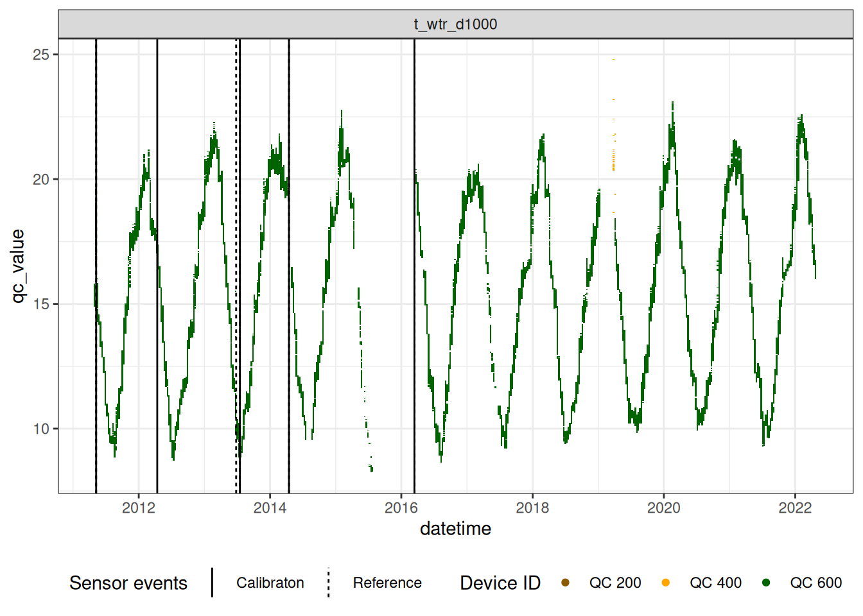Click the 2016 x-axis tick label
Viewport: 863px width, 616px height.
click(401, 508)
